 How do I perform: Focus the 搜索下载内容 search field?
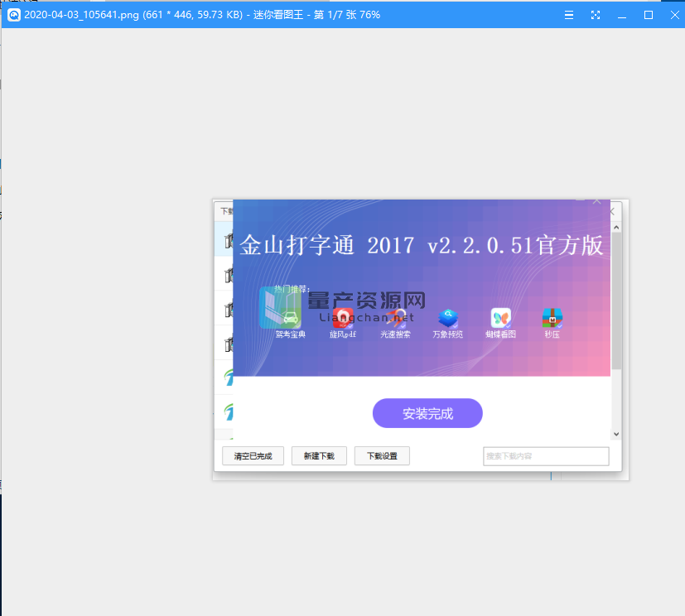coord(546,456)
